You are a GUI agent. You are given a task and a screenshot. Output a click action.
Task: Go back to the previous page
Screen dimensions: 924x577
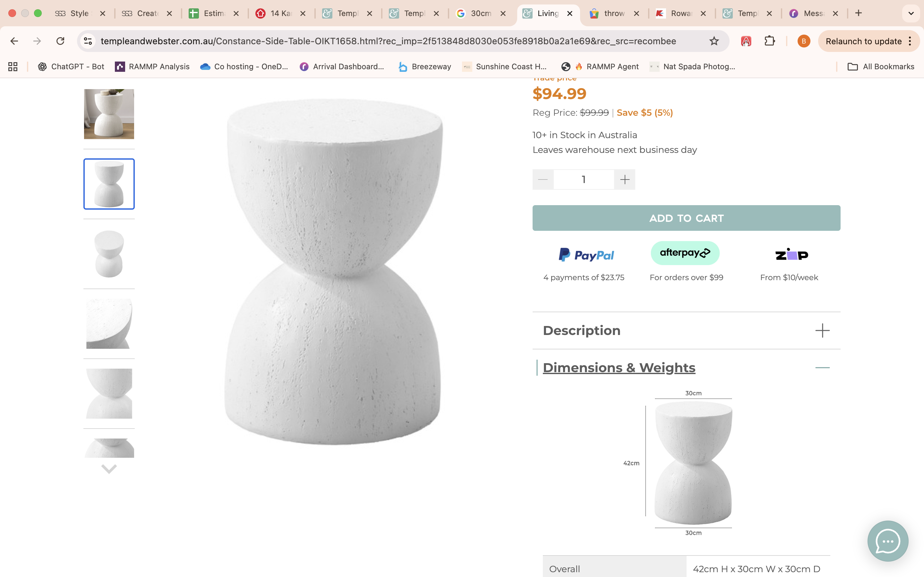coord(14,41)
